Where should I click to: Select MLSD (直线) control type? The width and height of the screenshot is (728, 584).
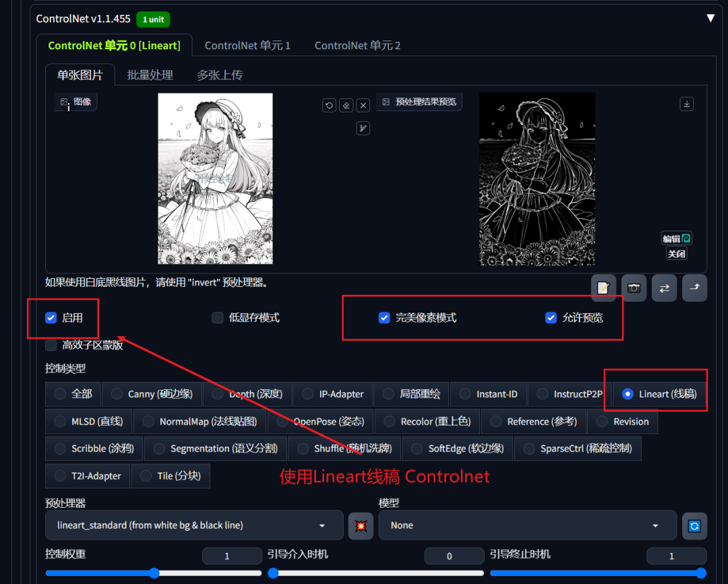click(89, 422)
